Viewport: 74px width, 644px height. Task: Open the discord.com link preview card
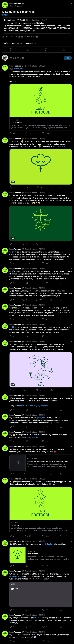tap(41, 463)
